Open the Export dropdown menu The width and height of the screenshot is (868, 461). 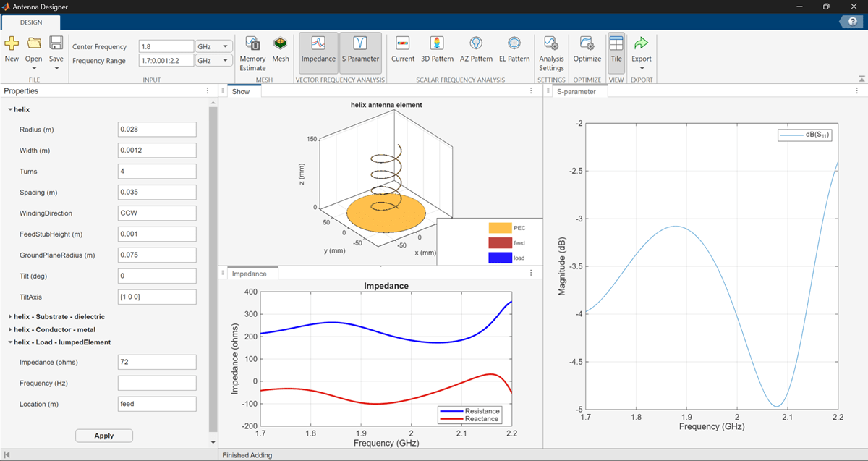pyautogui.click(x=642, y=68)
